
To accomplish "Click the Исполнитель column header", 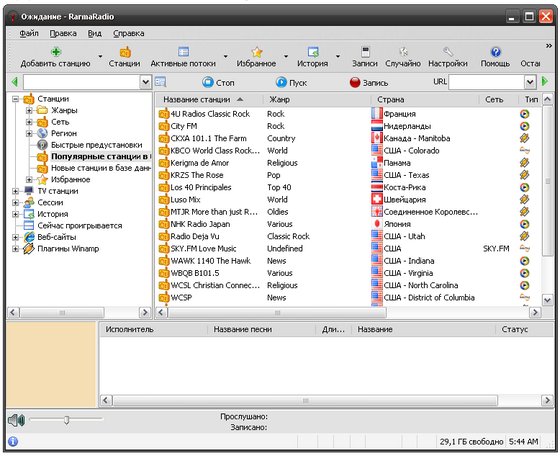I will point(153,329).
